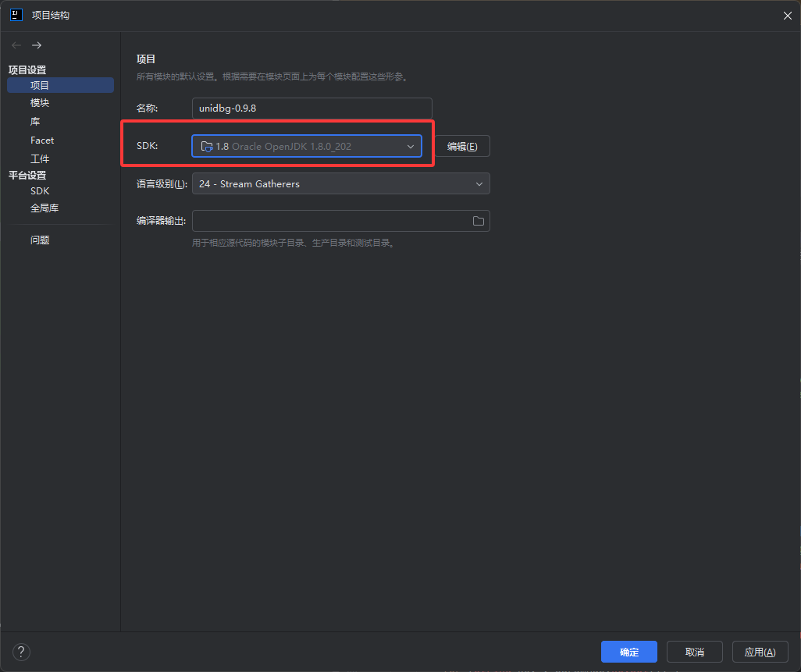Click the 取消 button
801x672 pixels.
click(694, 652)
